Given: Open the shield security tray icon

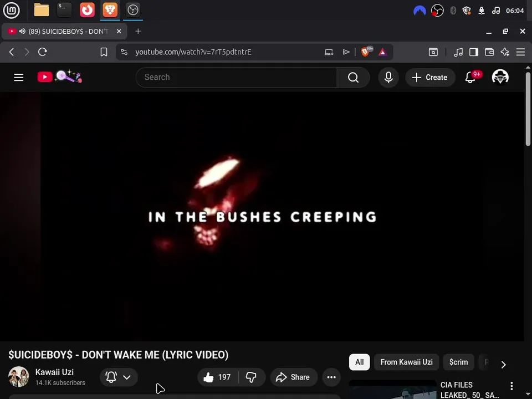Looking at the screenshot, I should tap(467, 11).
